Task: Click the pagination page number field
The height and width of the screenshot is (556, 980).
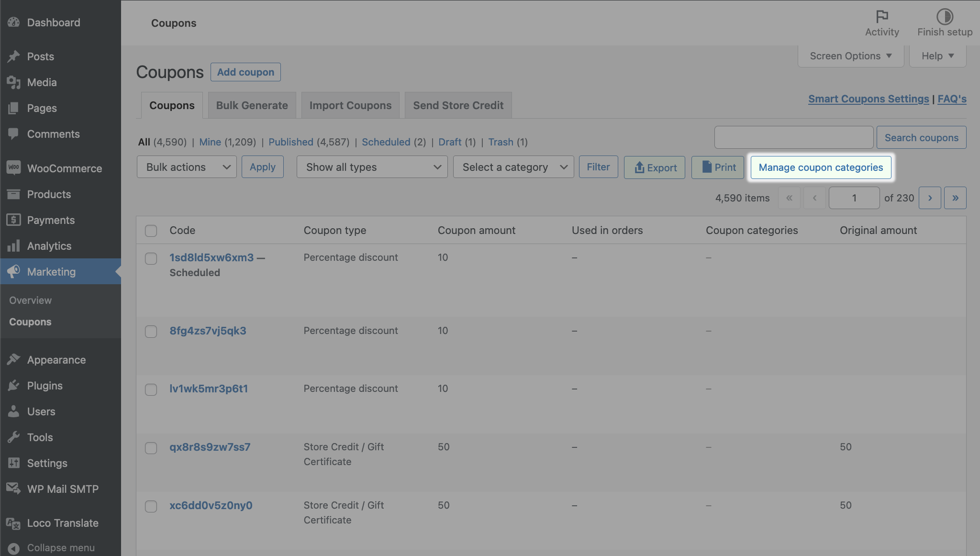Action: click(x=854, y=198)
